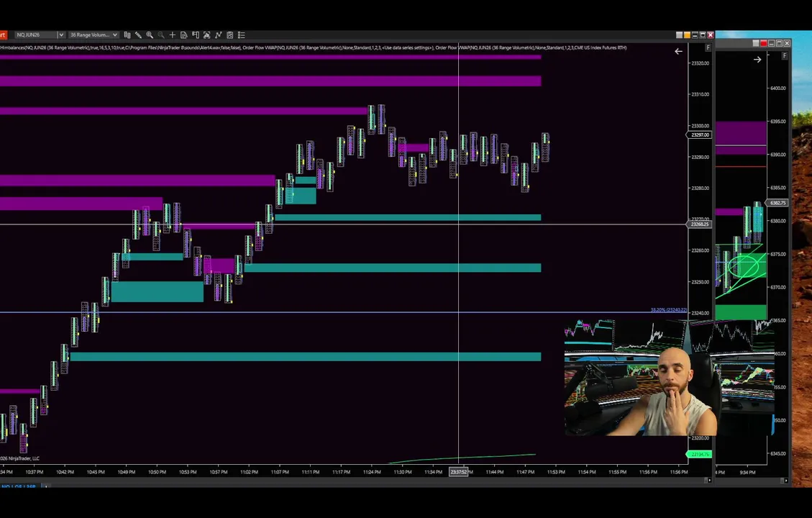Click the 23297.00 current price marker
812x518 pixels.
pos(699,135)
